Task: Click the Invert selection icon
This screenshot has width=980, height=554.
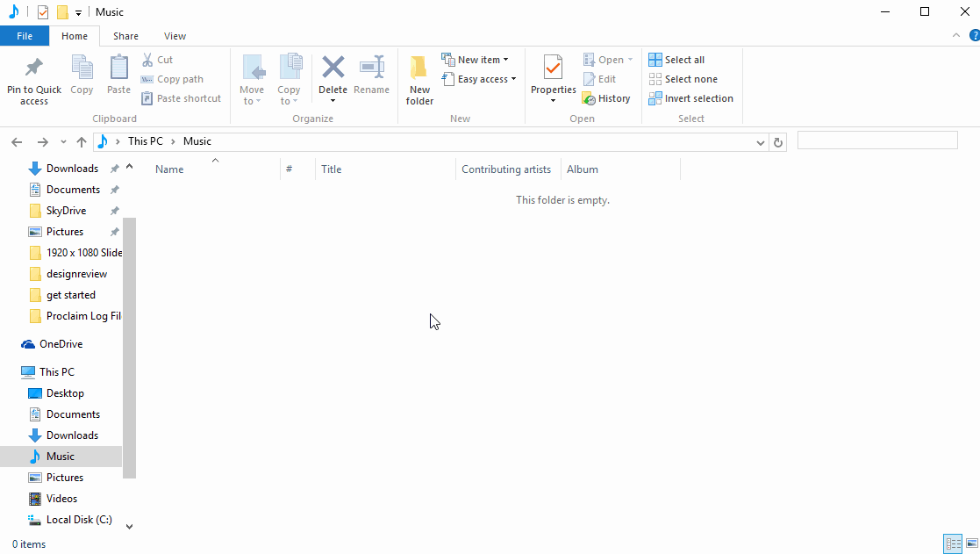Action: click(655, 98)
